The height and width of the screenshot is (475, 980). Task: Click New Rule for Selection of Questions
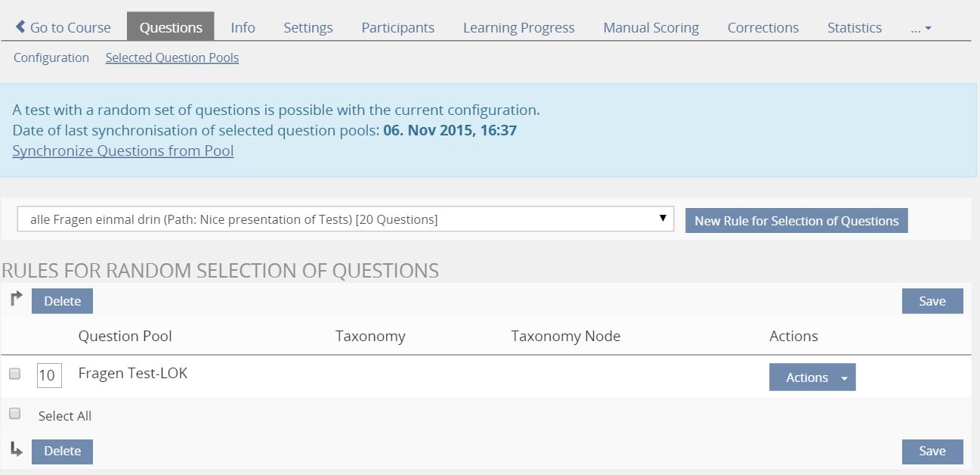tap(796, 221)
